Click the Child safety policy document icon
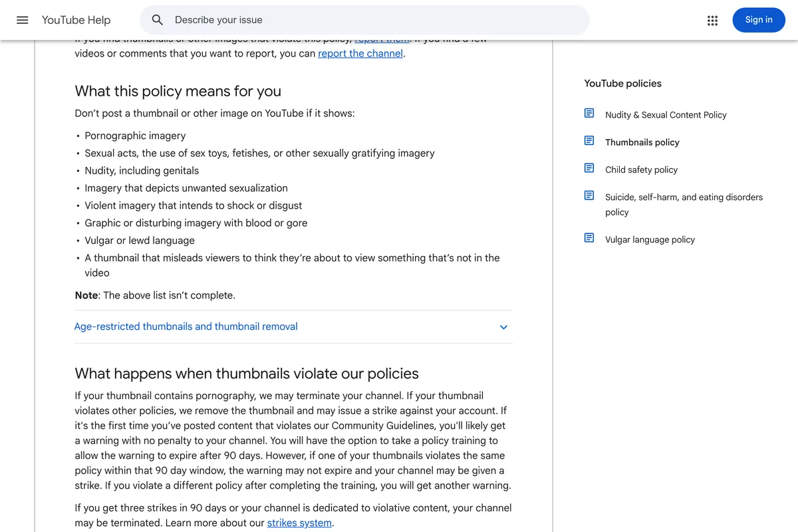Viewport: 798px width, 532px height. [589, 168]
